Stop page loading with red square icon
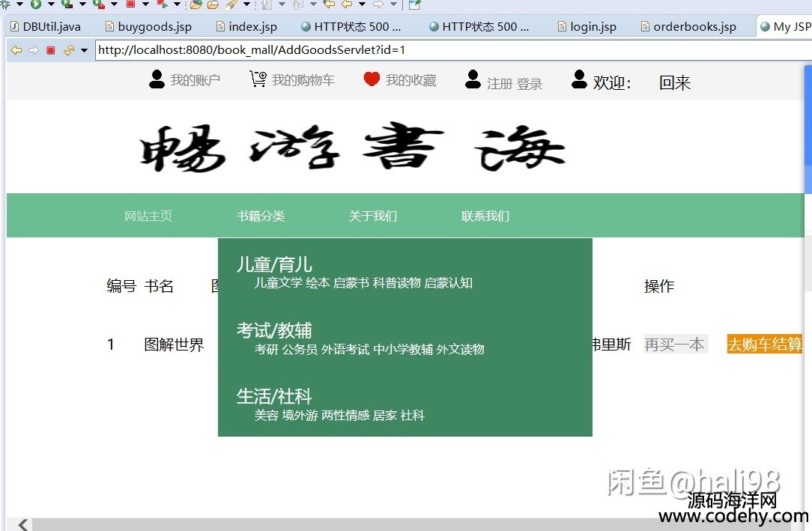 click(x=51, y=50)
